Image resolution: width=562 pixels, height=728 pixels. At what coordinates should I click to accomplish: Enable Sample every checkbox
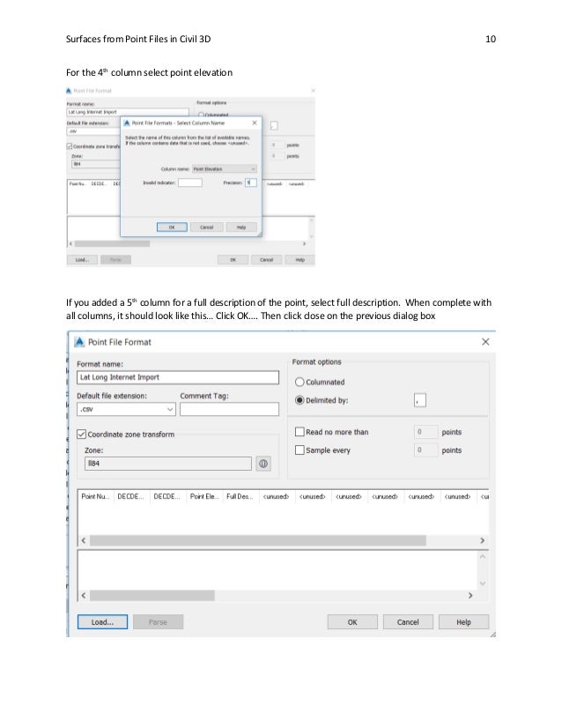(299, 449)
